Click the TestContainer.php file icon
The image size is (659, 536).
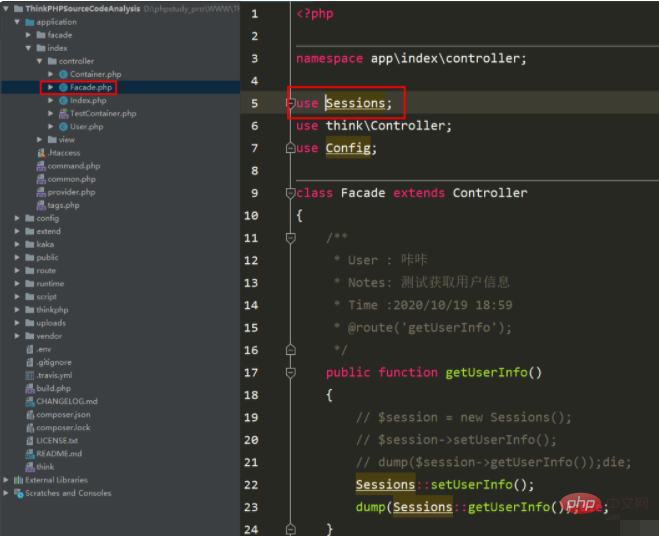click(63, 114)
